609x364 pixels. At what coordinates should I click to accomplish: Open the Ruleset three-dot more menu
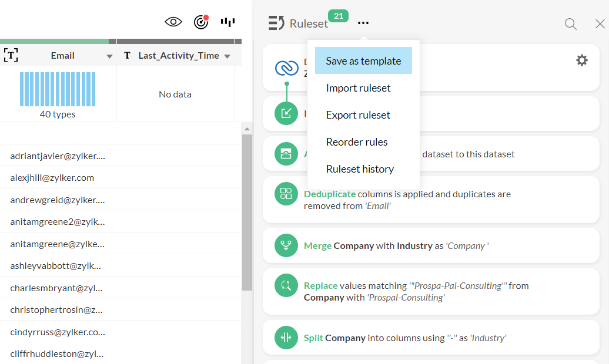coord(363,23)
